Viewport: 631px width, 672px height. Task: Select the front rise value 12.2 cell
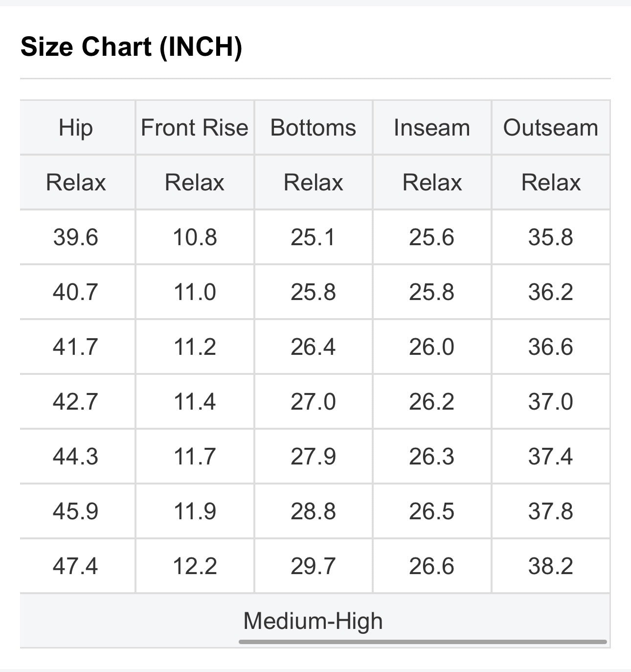pyautogui.click(x=195, y=566)
